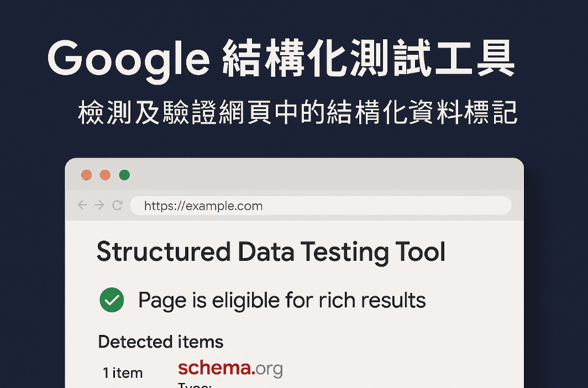Viewport: 588px width, 388px height.
Task: Open the schema.org logo link
Action: pos(230,369)
